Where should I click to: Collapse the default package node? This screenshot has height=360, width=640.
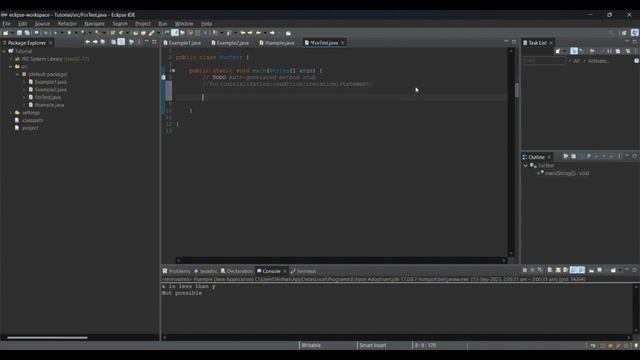18,74
